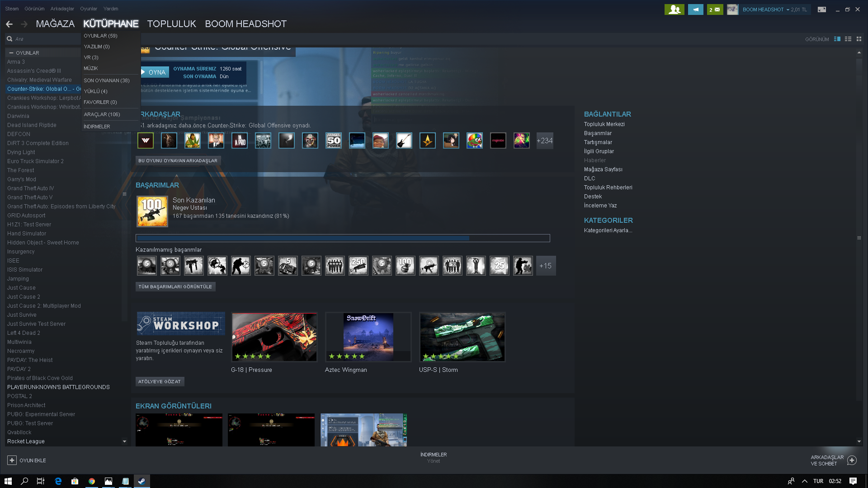Click the OYNA play button
Screen dimensions: 868x488
coord(155,72)
